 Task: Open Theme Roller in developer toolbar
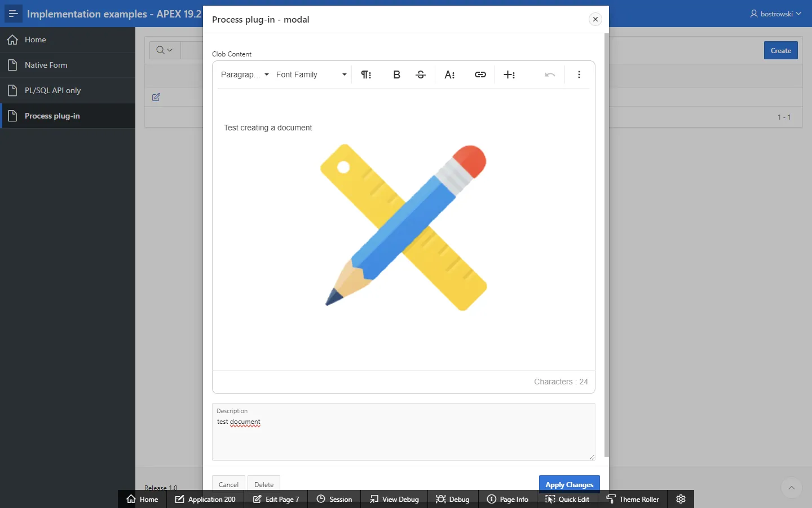coord(633,499)
